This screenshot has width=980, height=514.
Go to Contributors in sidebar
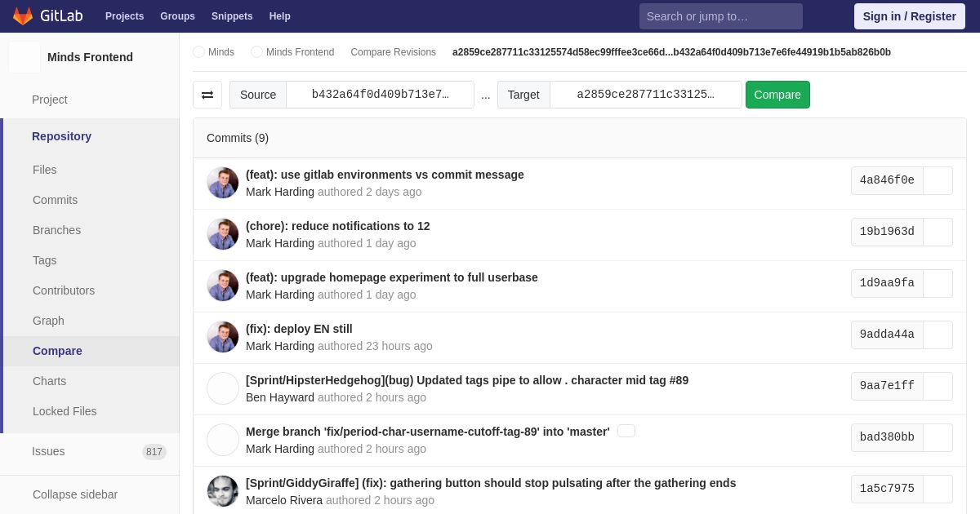[x=64, y=290]
